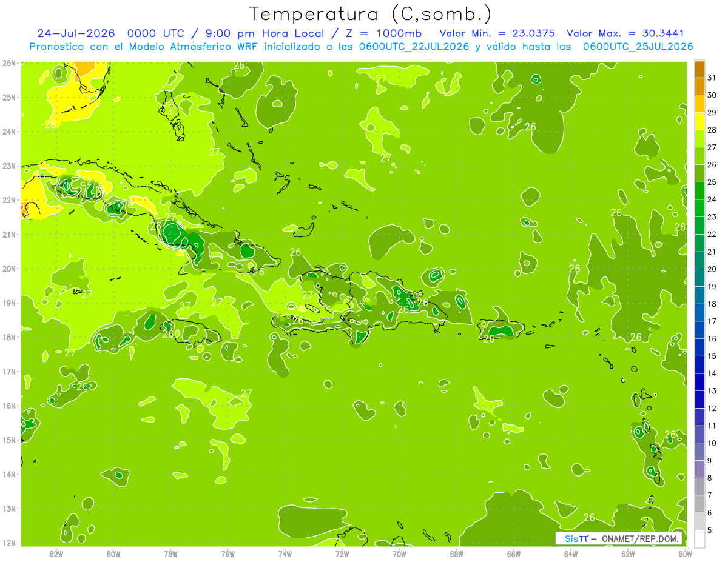Click the legend value 16
728x562 pixels.
pyautogui.click(x=712, y=339)
